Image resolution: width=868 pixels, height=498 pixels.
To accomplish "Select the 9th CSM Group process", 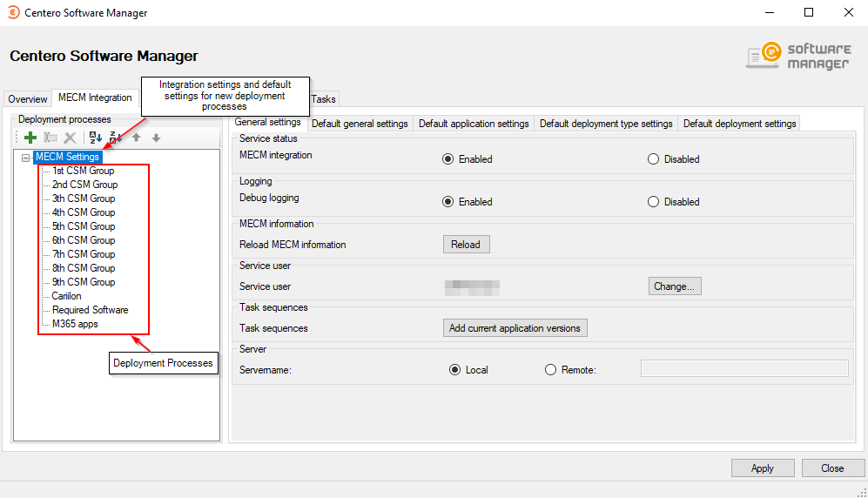I will pos(84,282).
